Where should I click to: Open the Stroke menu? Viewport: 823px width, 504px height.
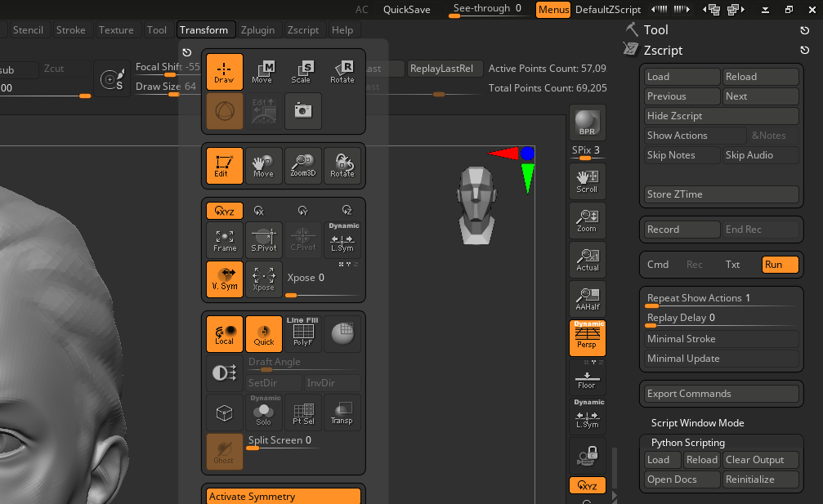70,30
